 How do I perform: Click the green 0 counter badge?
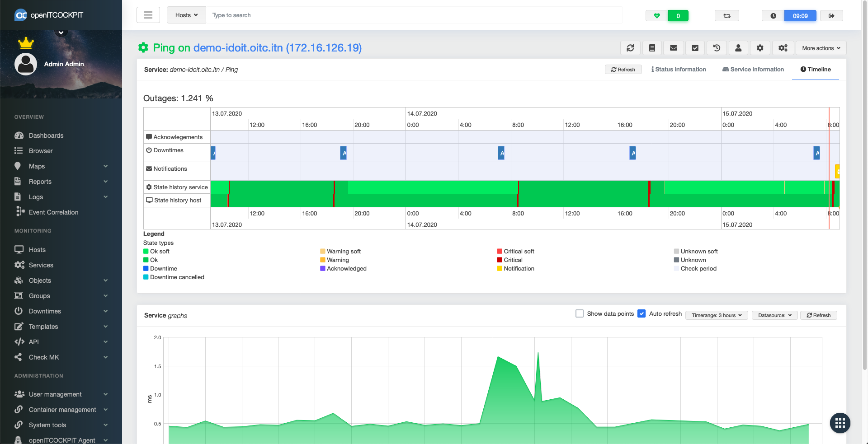(x=678, y=16)
